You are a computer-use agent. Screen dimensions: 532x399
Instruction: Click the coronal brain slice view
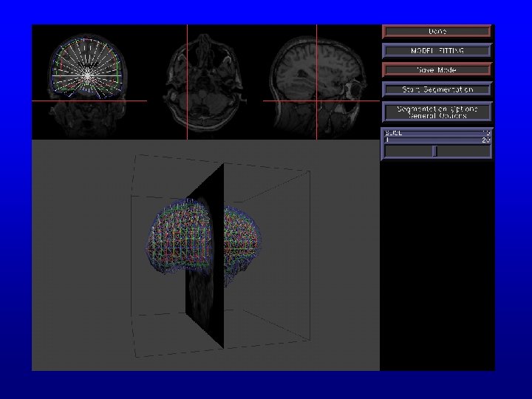tap(89, 82)
